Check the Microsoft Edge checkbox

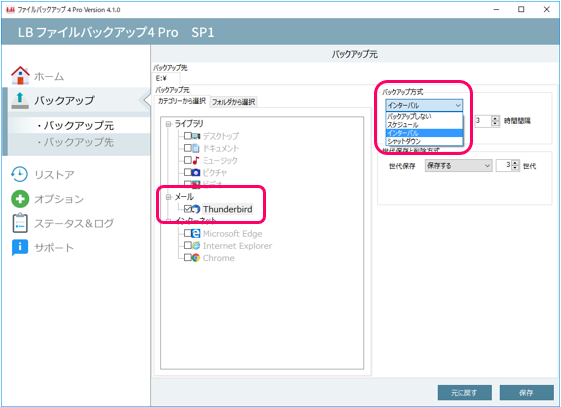(187, 233)
